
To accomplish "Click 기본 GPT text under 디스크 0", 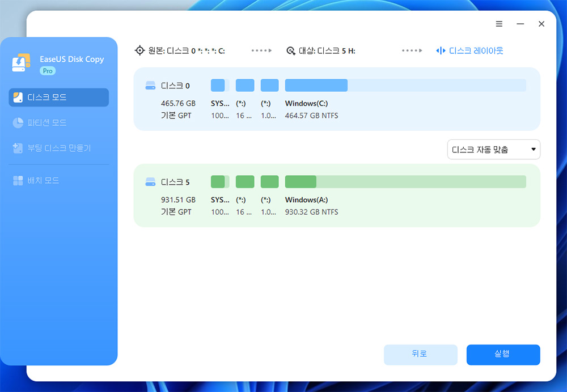I will (176, 116).
